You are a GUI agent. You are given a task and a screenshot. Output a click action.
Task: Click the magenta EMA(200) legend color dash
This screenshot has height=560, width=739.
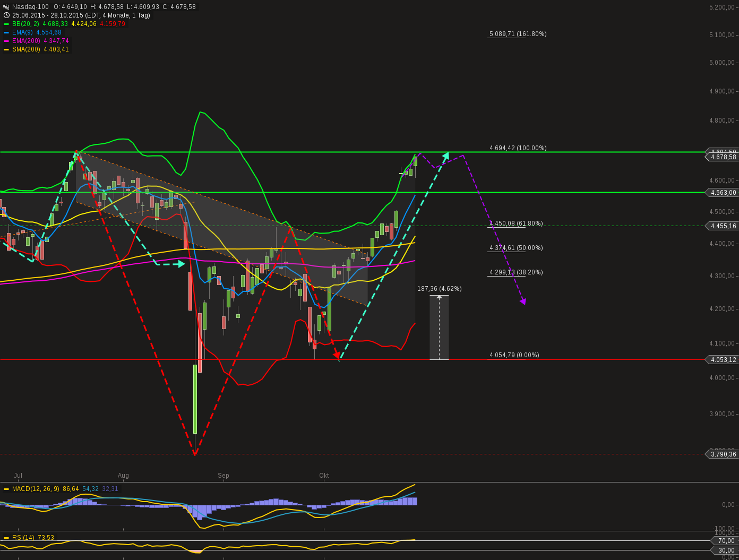pos(6,41)
